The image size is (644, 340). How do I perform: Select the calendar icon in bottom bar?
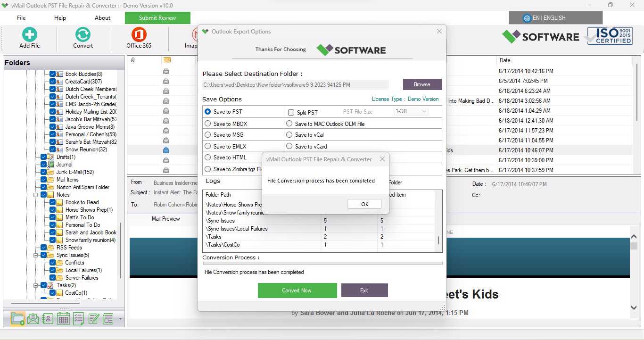(x=63, y=319)
